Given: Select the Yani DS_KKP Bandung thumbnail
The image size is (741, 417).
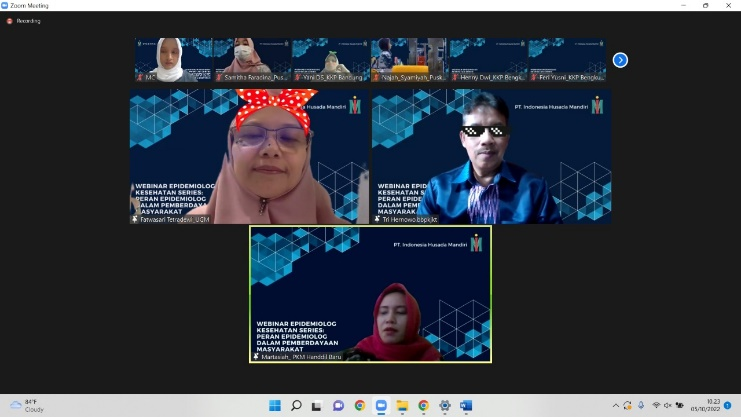Looking at the screenshot, I should tap(331, 60).
